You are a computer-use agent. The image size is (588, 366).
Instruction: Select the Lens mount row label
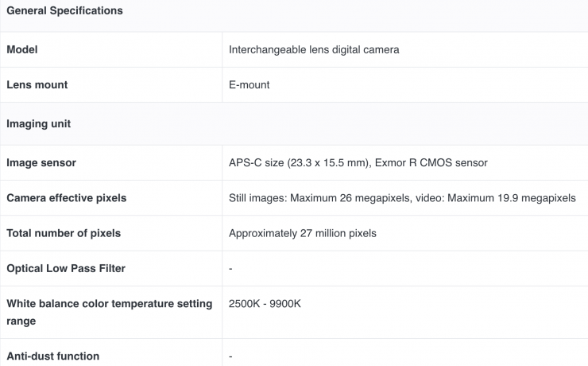click(x=37, y=84)
